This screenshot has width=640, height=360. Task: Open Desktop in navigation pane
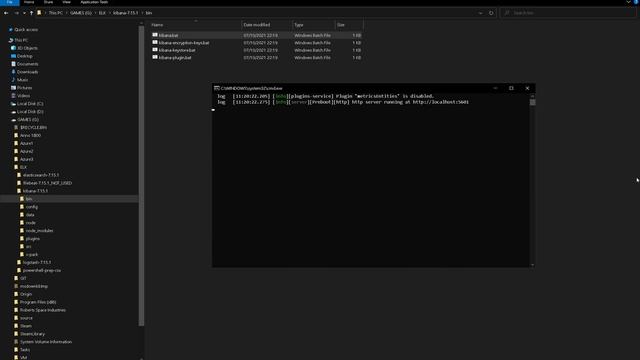(x=24, y=56)
